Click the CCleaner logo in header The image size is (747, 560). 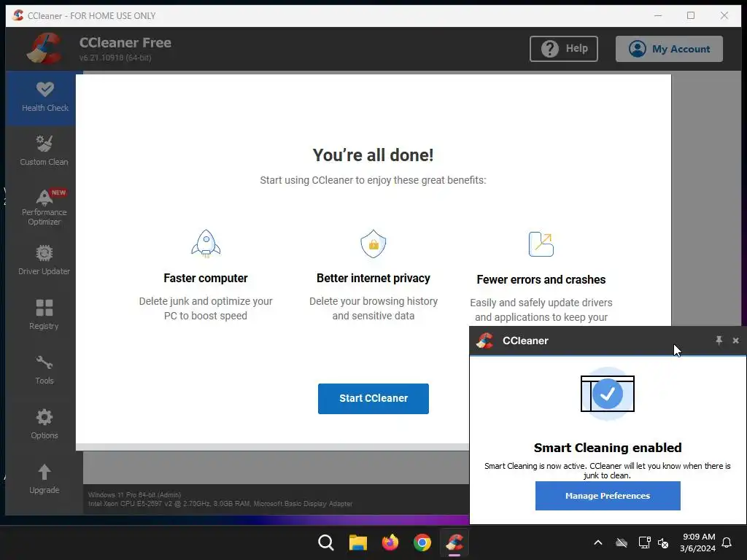[x=44, y=48]
